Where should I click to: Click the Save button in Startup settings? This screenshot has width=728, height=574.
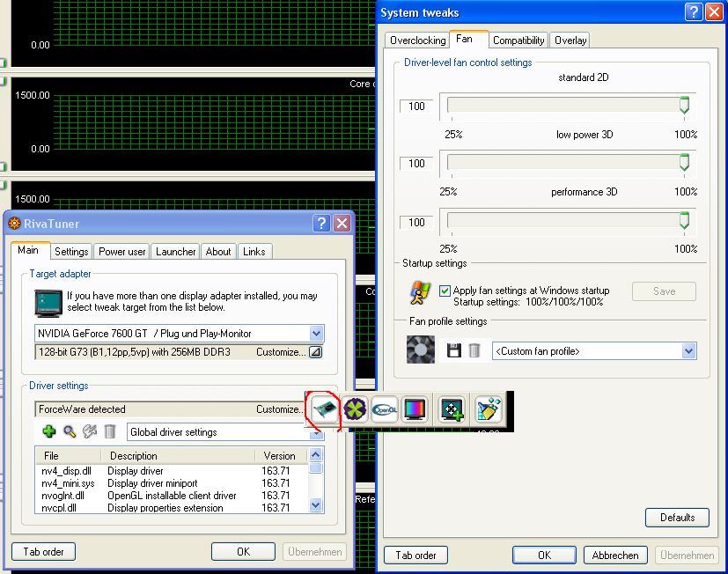click(664, 291)
